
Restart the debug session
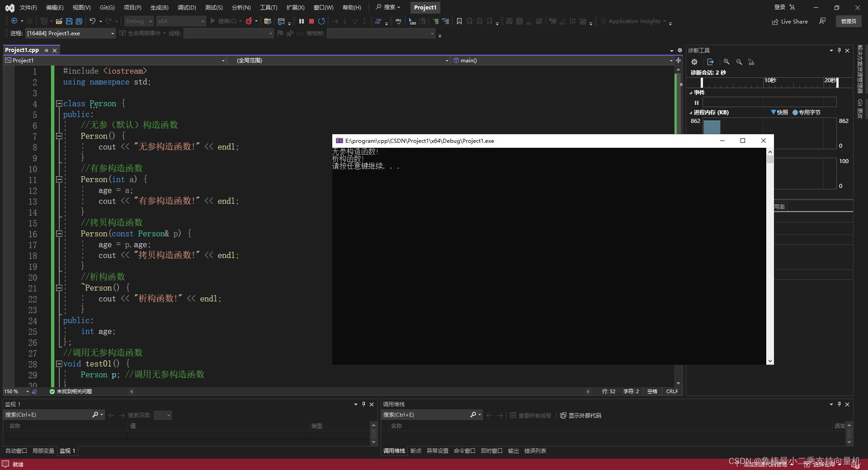coord(321,21)
